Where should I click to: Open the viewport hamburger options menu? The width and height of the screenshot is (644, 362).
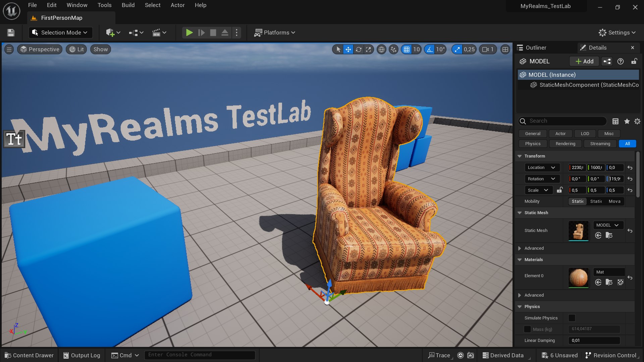click(9, 49)
